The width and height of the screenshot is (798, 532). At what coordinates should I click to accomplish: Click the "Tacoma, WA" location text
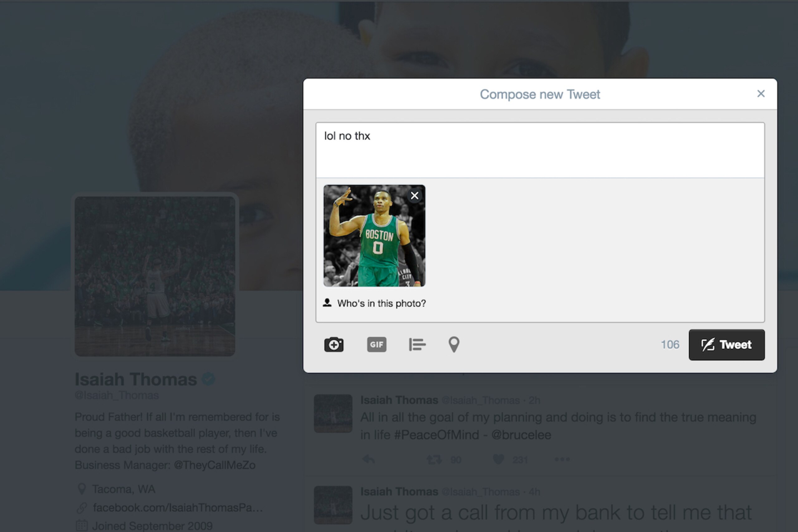pyautogui.click(x=123, y=489)
